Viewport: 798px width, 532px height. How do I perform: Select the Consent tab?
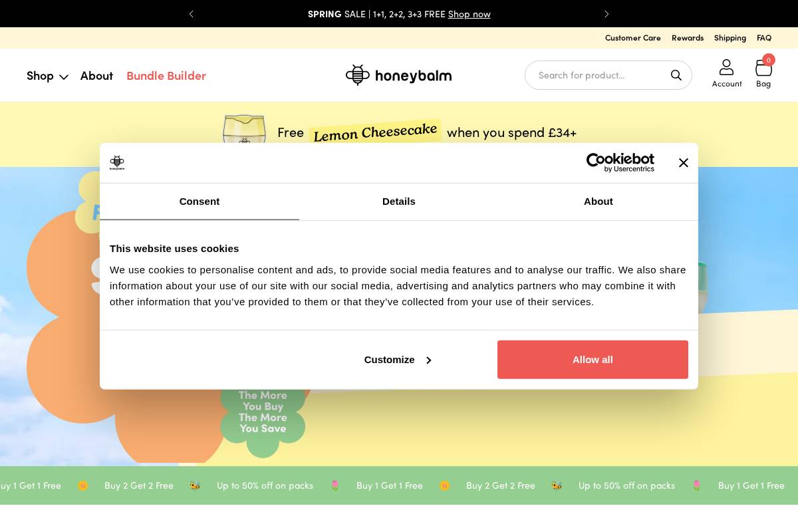coord(199,201)
